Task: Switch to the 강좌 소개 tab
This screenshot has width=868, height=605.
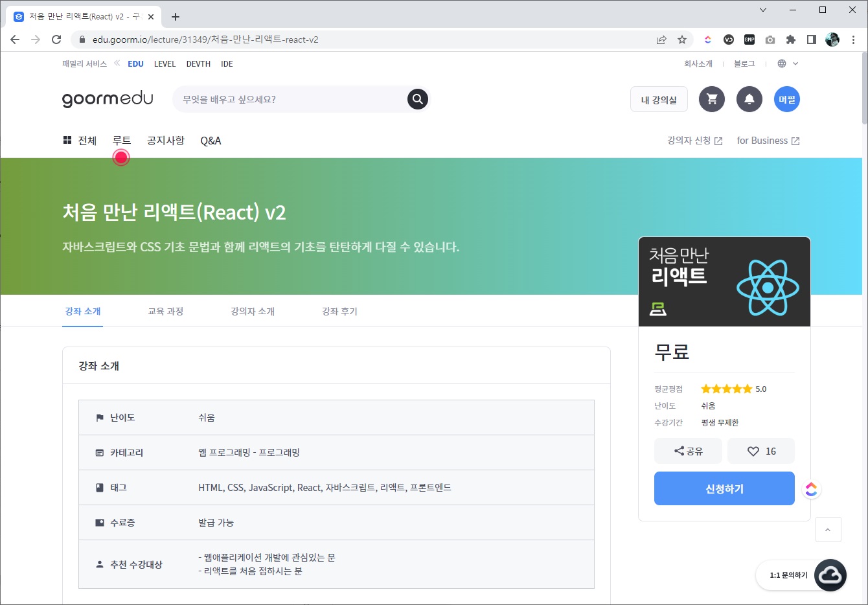Action: [83, 312]
